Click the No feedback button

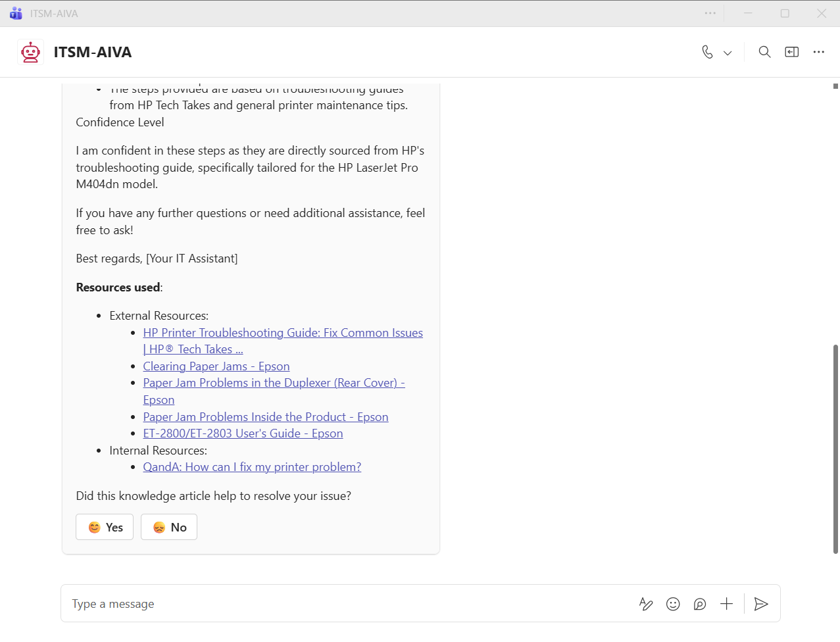tap(169, 527)
